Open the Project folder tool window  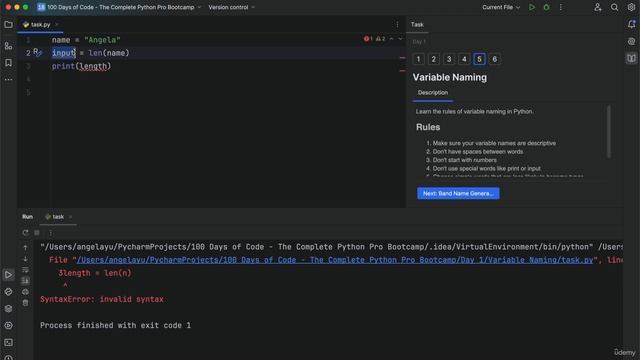(x=8, y=24)
